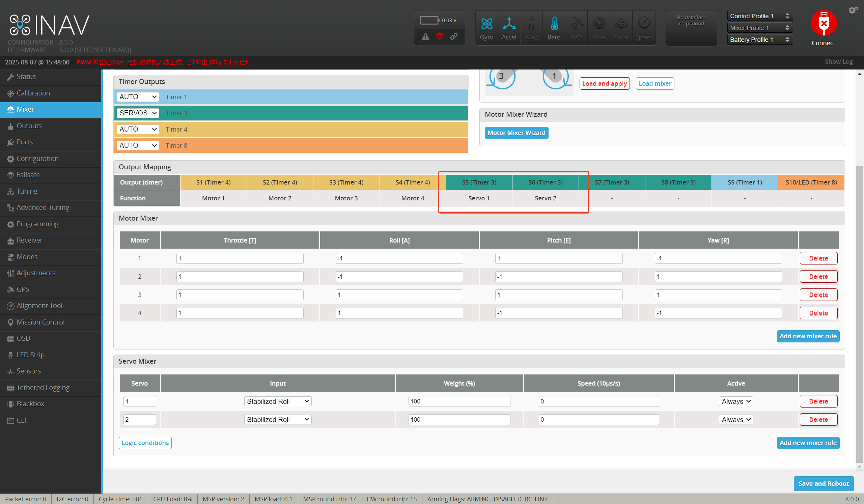Launch the Motor Mixer Wizard
Screen dimensions: 864x504
click(517, 133)
